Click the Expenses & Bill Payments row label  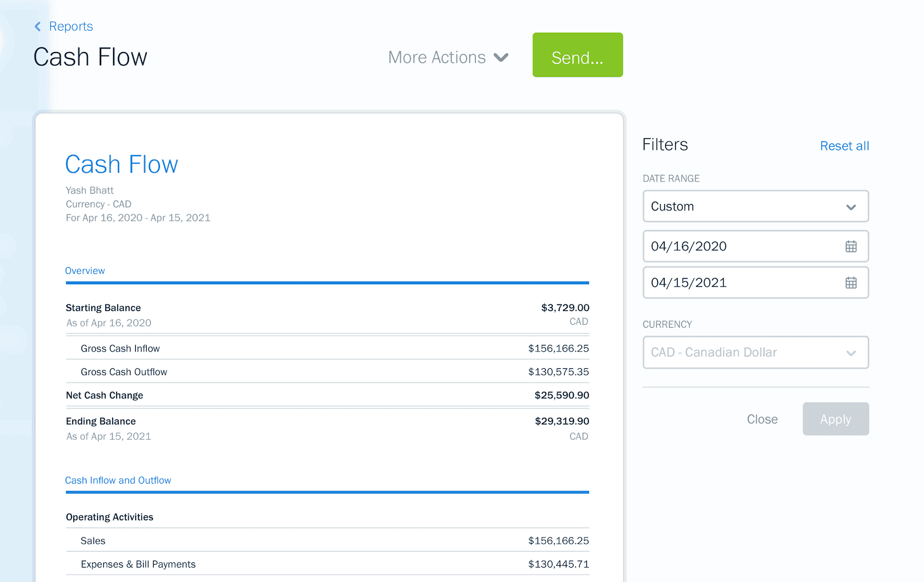pos(138,564)
